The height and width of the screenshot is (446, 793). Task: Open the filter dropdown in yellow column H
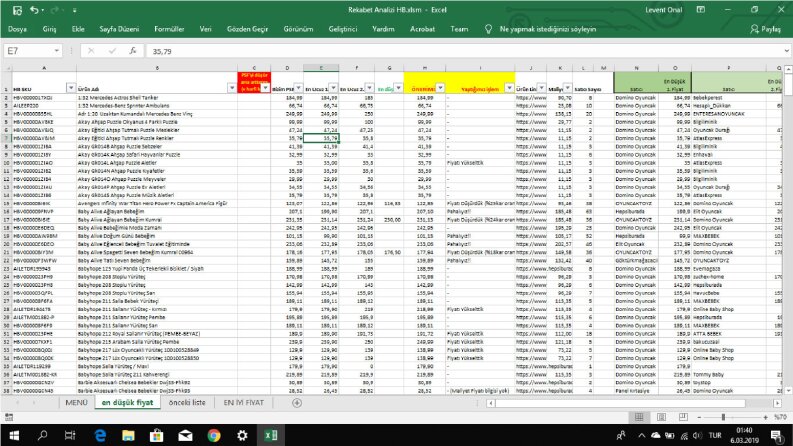440,88
